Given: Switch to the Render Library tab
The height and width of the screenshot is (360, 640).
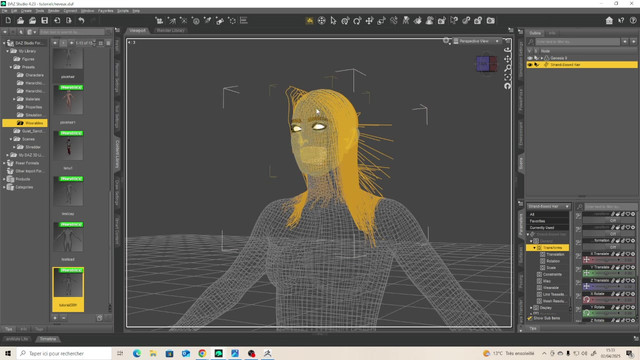Looking at the screenshot, I should (171, 30).
